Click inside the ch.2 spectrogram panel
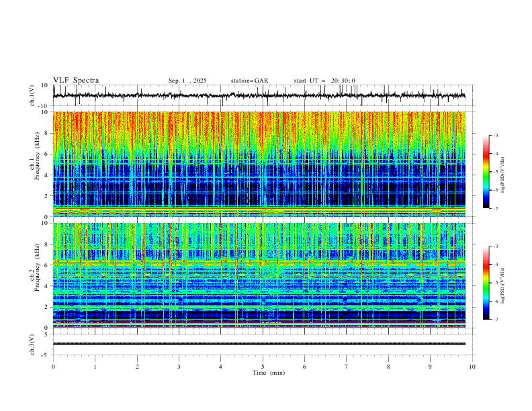532x411 pixels. [259, 275]
